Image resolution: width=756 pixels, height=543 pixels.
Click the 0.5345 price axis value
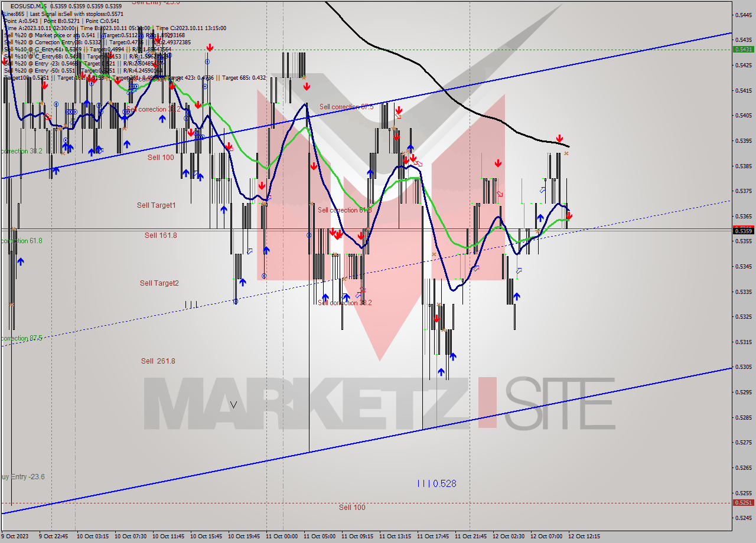pos(744,266)
